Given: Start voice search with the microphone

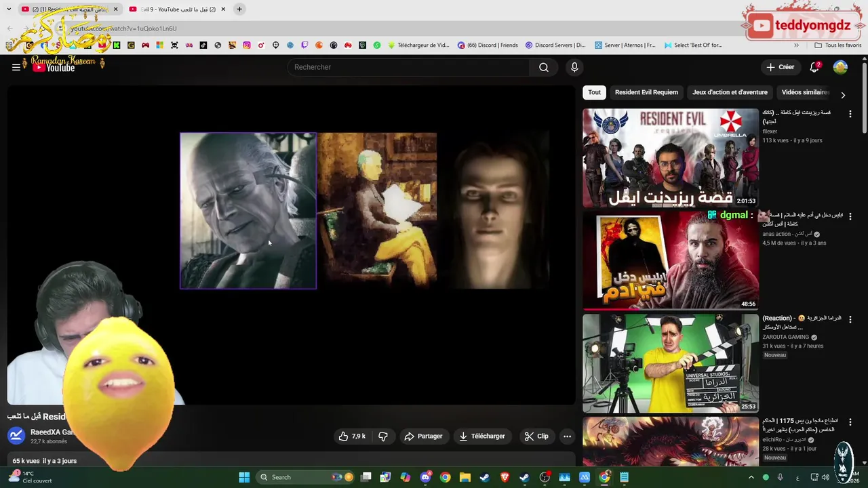Looking at the screenshot, I should click(x=574, y=67).
